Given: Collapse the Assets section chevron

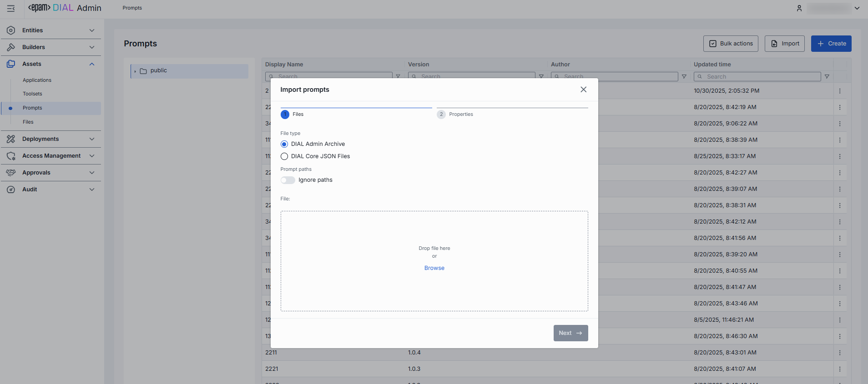Looking at the screenshot, I should tap(92, 64).
